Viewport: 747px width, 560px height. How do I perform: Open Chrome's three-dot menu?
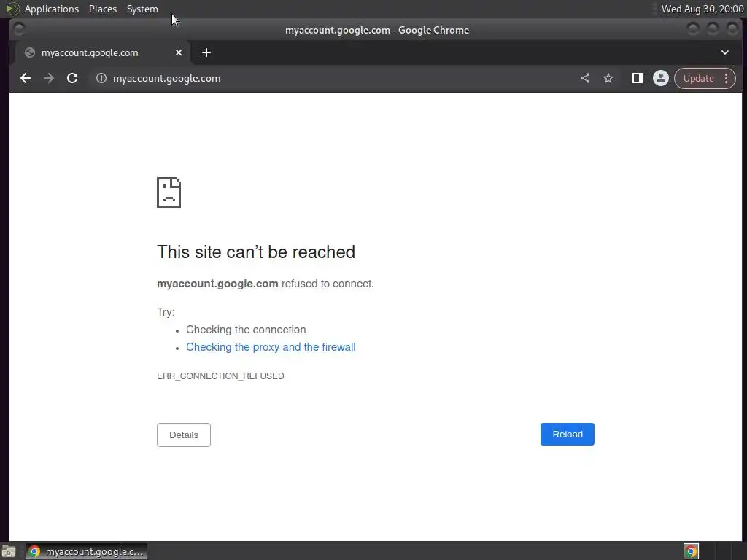pyautogui.click(x=726, y=78)
